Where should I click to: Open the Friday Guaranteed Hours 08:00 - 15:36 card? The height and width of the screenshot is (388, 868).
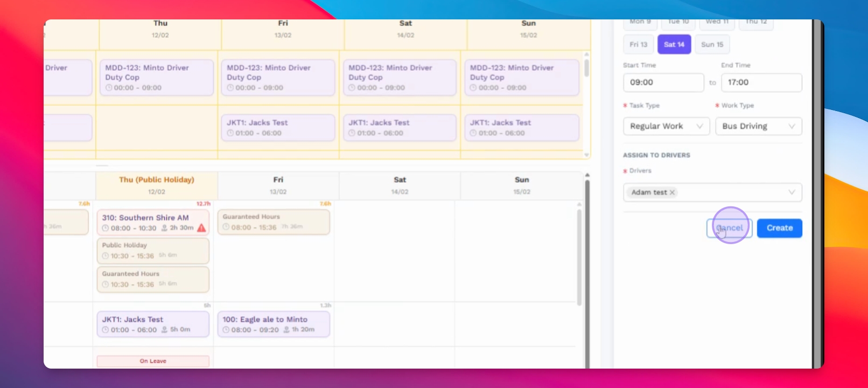click(274, 222)
